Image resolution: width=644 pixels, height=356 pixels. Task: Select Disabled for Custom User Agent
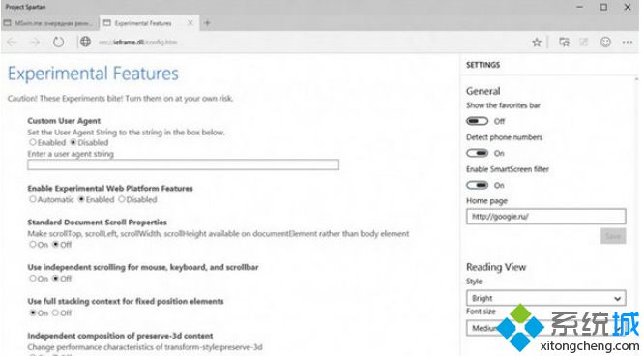coord(73,142)
